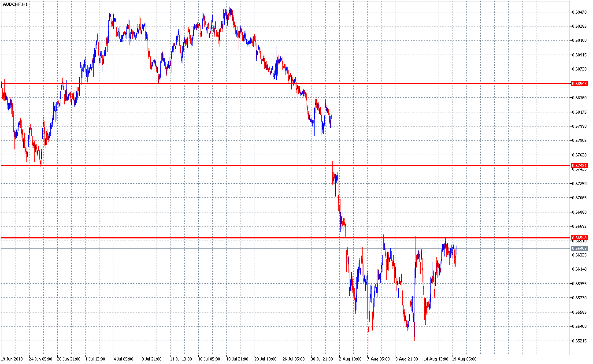Click the 4 Jul 05:00 time label

point(124,359)
